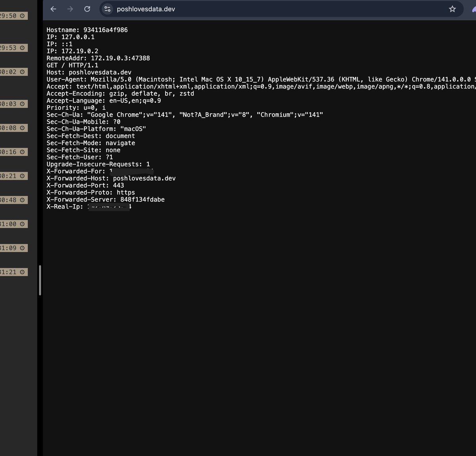Click the star button to add a bookmark
This screenshot has width=476, height=456.
pos(452,9)
